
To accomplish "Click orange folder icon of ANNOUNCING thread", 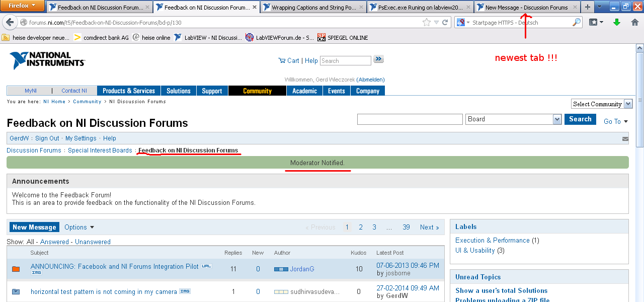I will [16, 269].
